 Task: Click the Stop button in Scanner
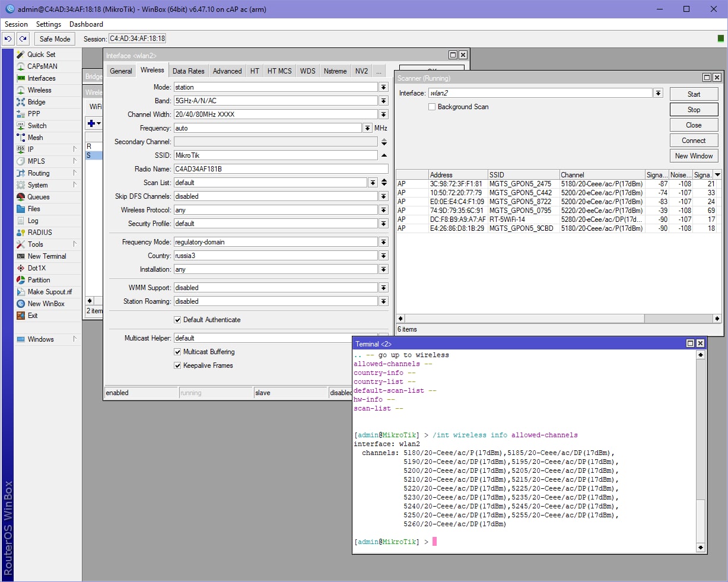[694, 109]
